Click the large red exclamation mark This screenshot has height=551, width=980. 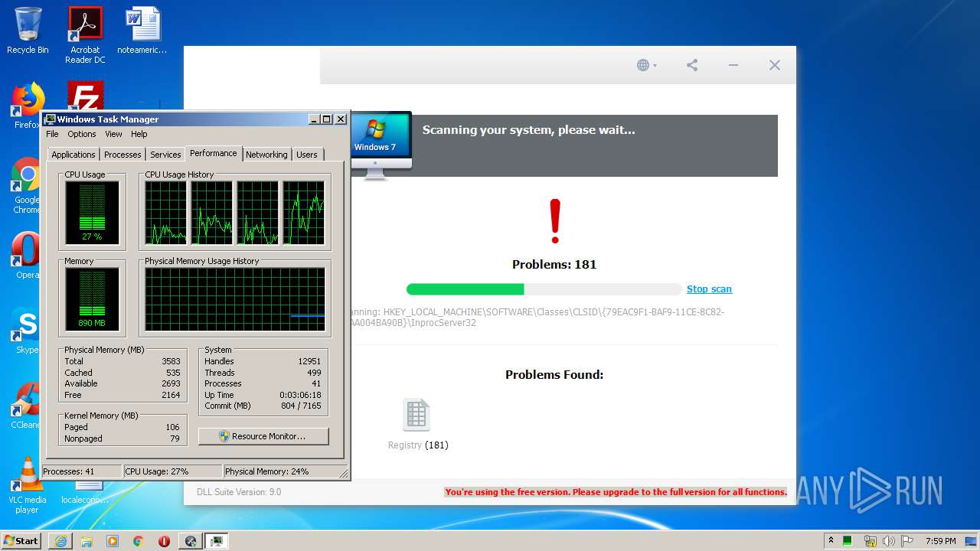pyautogui.click(x=555, y=221)
